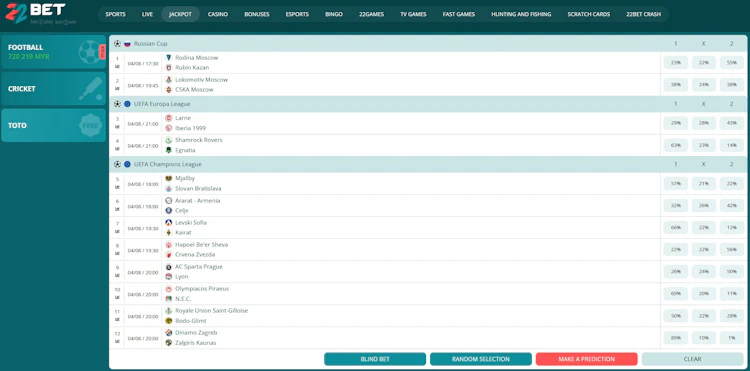
Task: Click UEFA badge next to Europa League title
Action: point(127,104)
